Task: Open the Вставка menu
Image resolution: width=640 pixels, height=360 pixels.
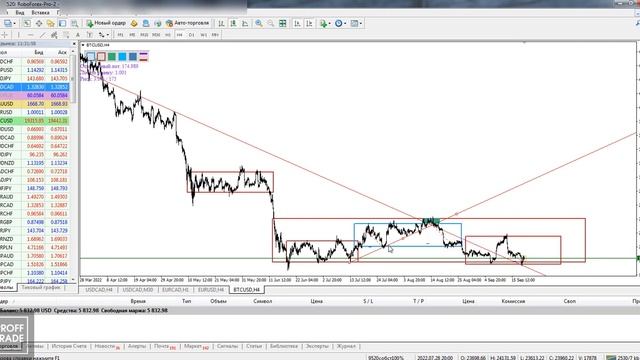Action: point(40,13)
